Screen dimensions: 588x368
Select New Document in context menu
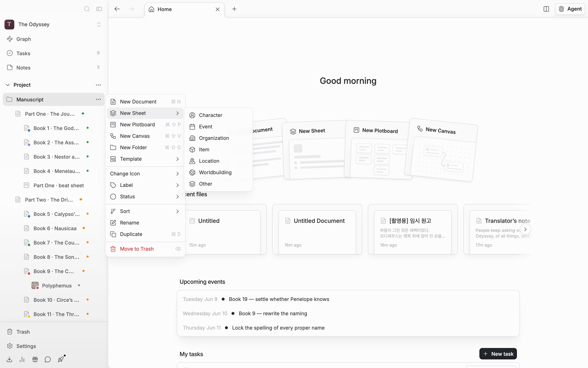(x=145, y=101)
